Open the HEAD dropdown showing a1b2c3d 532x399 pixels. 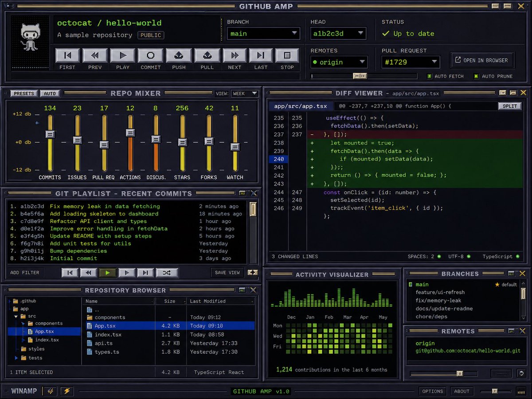pos(338,34)
